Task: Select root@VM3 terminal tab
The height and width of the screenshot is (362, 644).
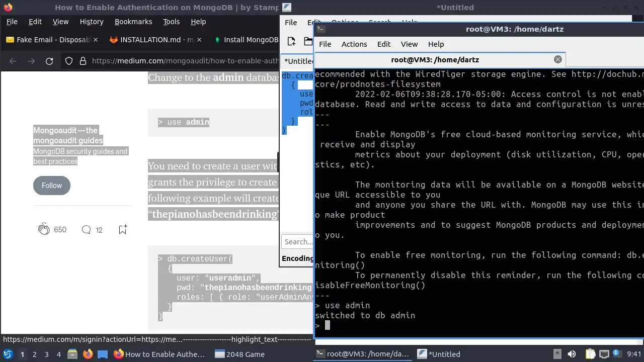Action: click(x=435, y=59)
